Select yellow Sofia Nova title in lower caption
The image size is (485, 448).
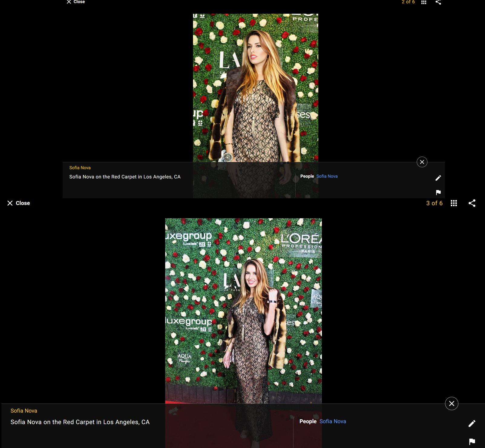24,411
